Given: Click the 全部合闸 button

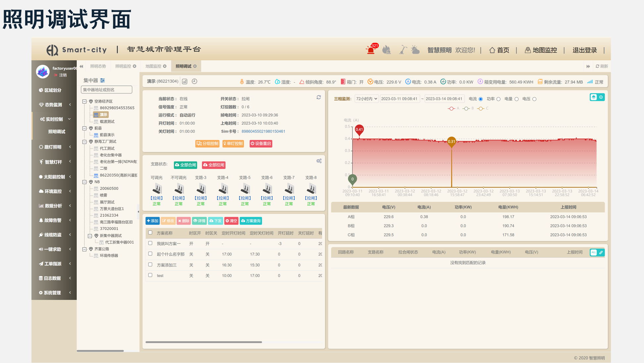Looking at the screenshot, I should pos(185,165).
